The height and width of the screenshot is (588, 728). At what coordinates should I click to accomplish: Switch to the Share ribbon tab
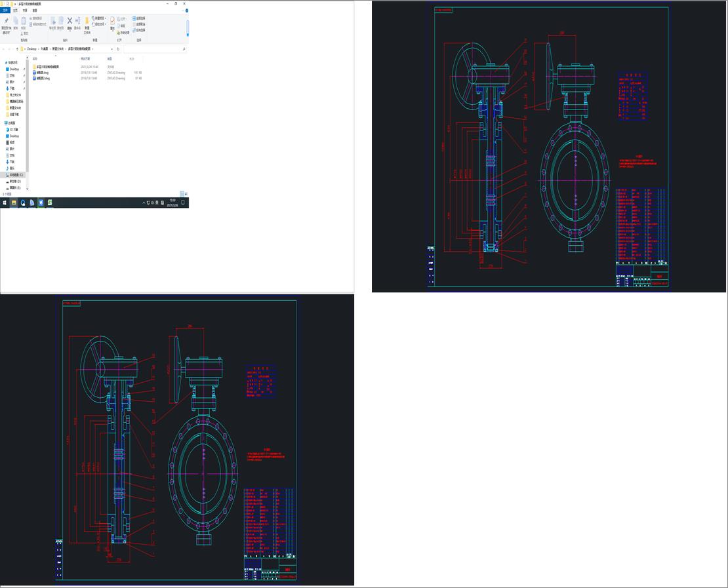[25, 10]
